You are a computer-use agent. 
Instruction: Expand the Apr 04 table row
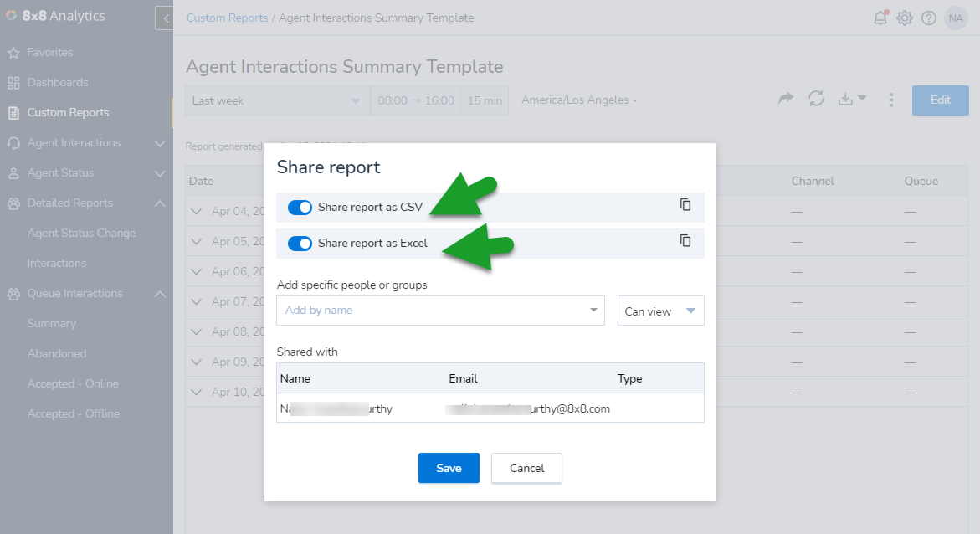point(196,212)
